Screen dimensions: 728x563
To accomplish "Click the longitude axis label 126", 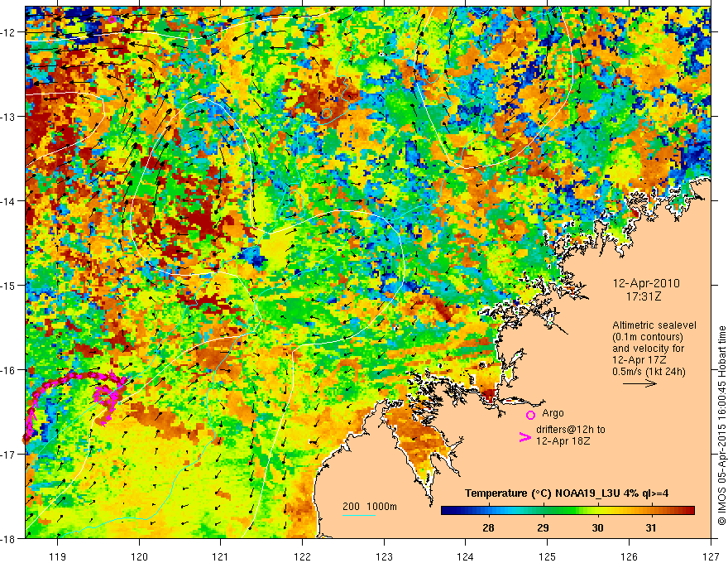I will pyautogui.click(x=629, y=556).
